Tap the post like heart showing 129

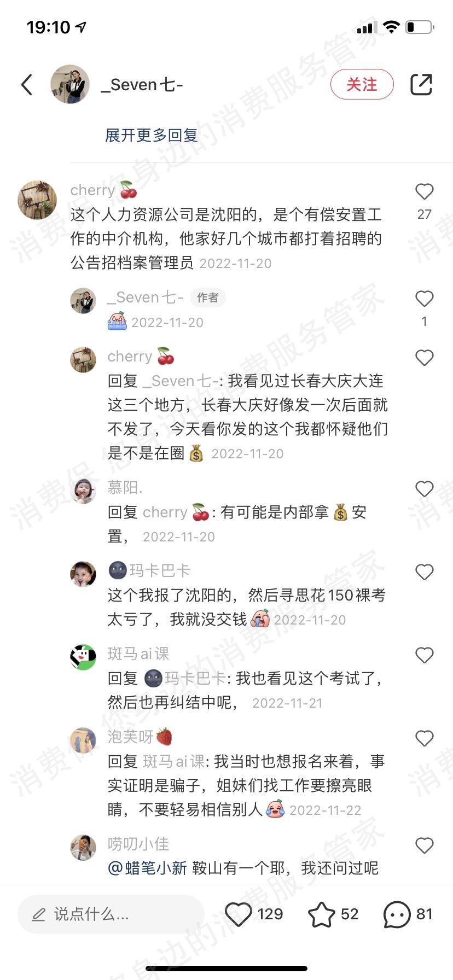(x=239, y=914)
